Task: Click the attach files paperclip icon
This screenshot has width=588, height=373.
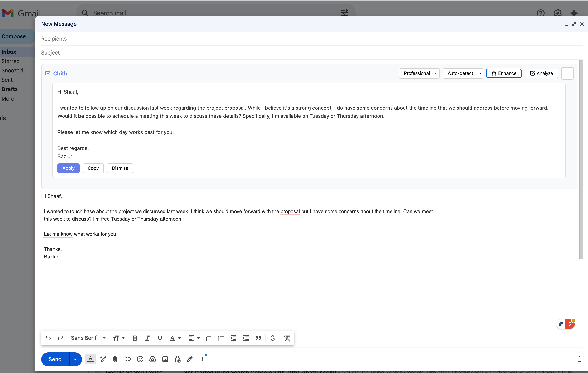Action: pyautogui.click(x=115, y=359)
